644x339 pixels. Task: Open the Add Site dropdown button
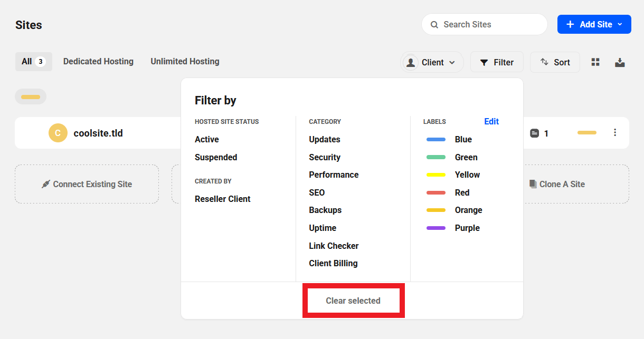pos(594,24)
